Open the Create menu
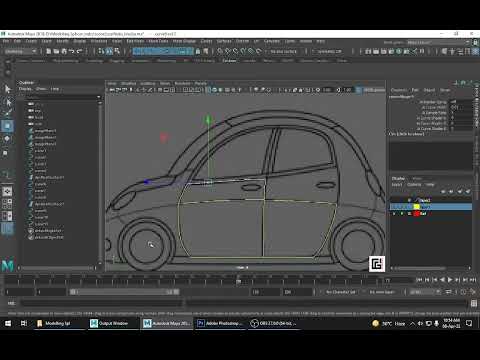The height and width of the screenshot is (360, 480). coord(31,41)
